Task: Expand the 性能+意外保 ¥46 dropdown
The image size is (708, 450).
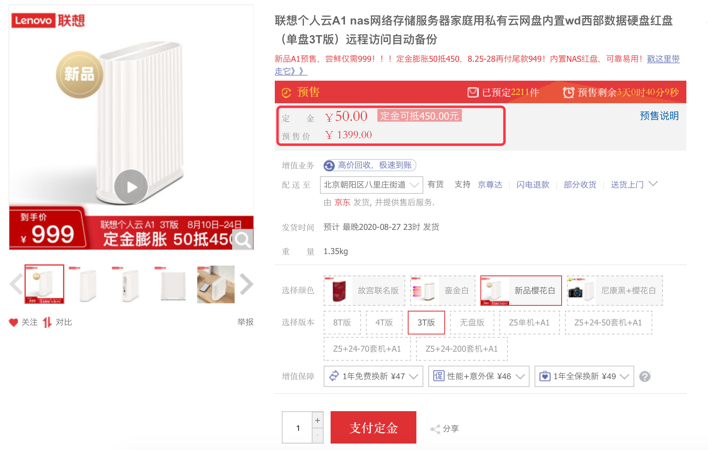Action: click(479, 377)
